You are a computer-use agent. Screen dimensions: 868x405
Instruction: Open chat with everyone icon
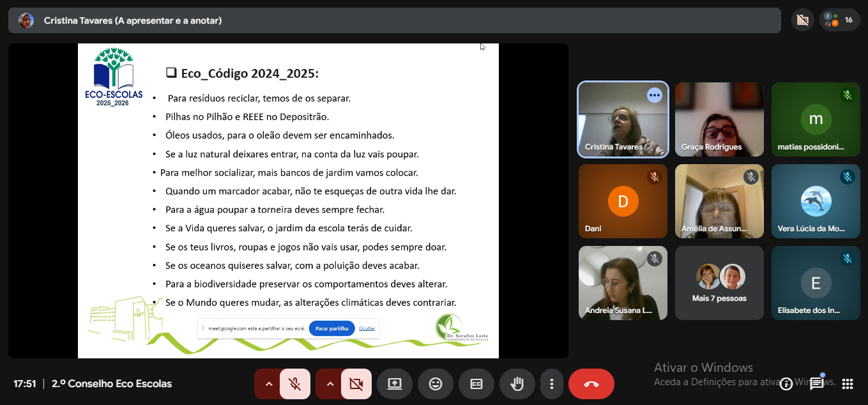point(817,384)
